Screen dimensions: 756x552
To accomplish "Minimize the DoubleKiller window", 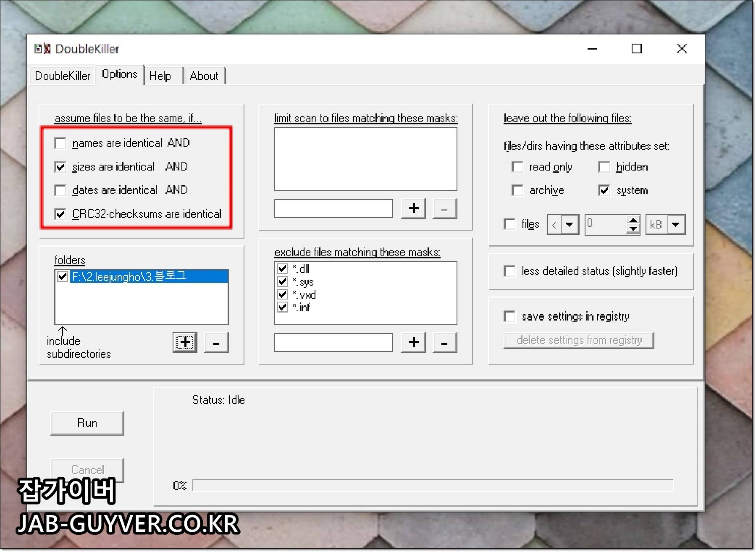I will pos(592,49).
